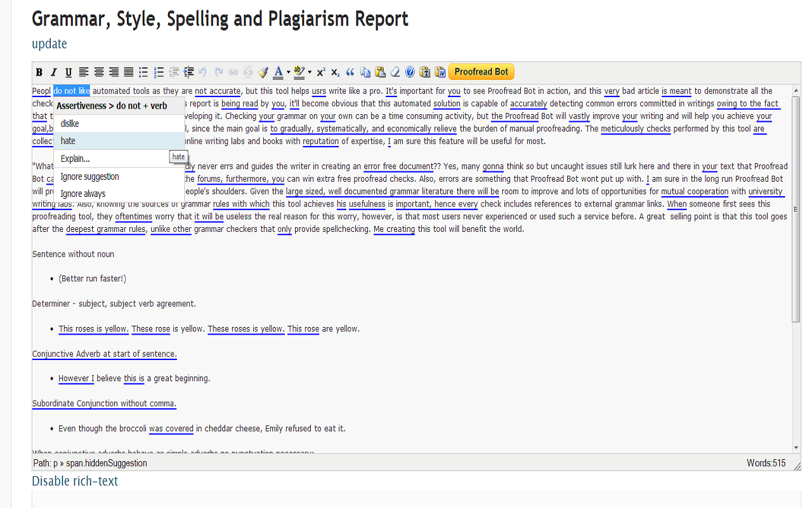Insert a bulleted list

point(143,72)
